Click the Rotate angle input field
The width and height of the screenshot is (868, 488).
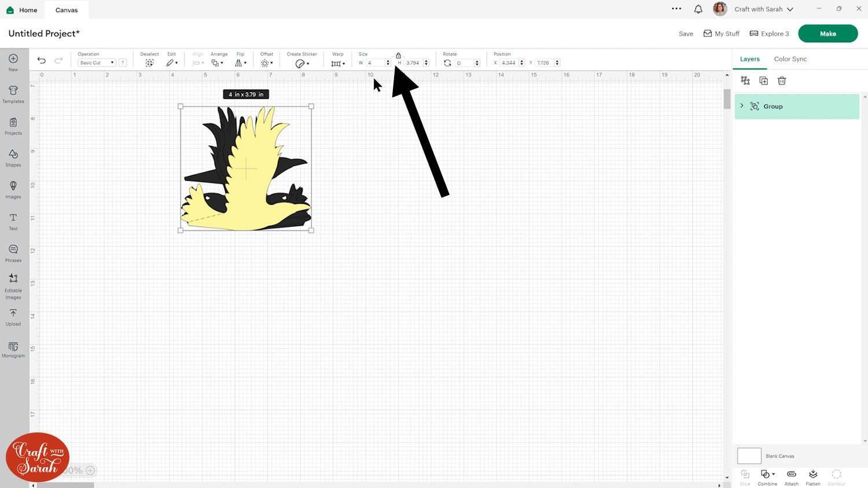pyautogui.click(x=465, y=63)
